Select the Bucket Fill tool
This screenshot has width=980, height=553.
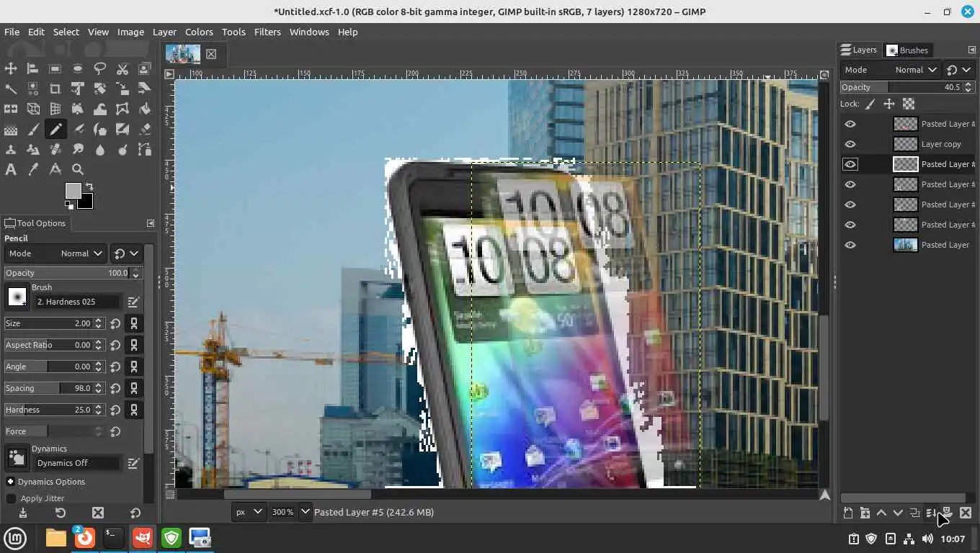(x=144, y=109)
